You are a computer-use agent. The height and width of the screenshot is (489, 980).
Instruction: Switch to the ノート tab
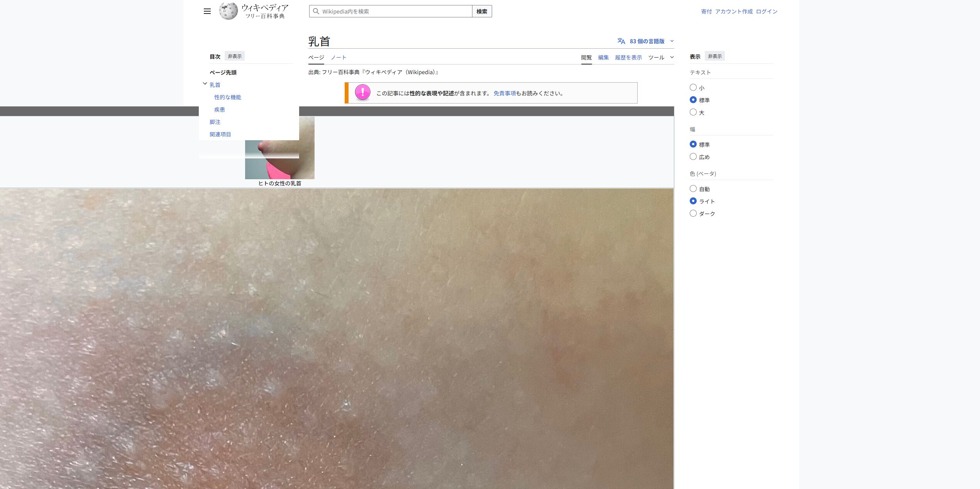pos(339,57)
